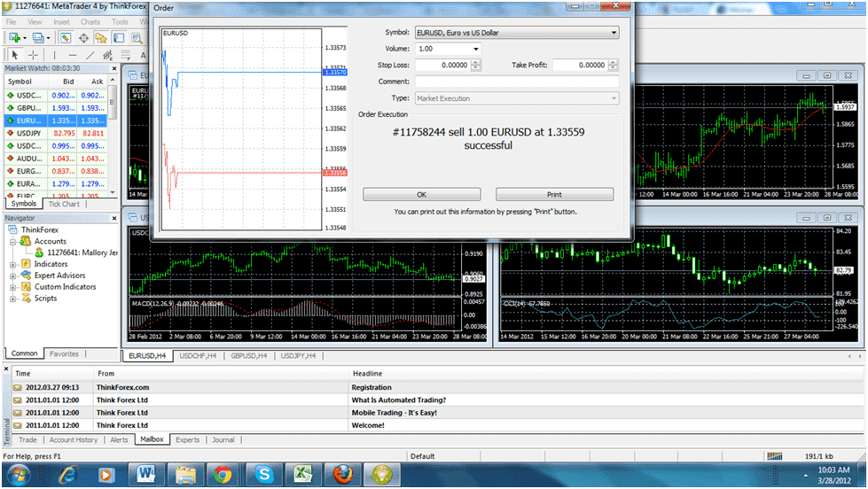868x489 pixels.
Task: Open the 'What Is Automated Trading?' message
Action: [437, 400]
